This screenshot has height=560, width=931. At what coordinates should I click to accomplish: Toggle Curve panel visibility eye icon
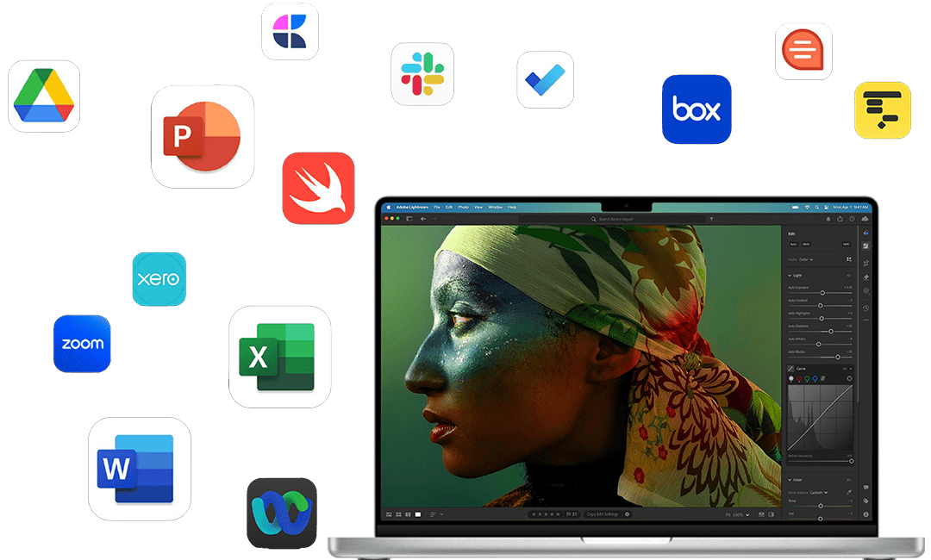[x=843, y=368]
